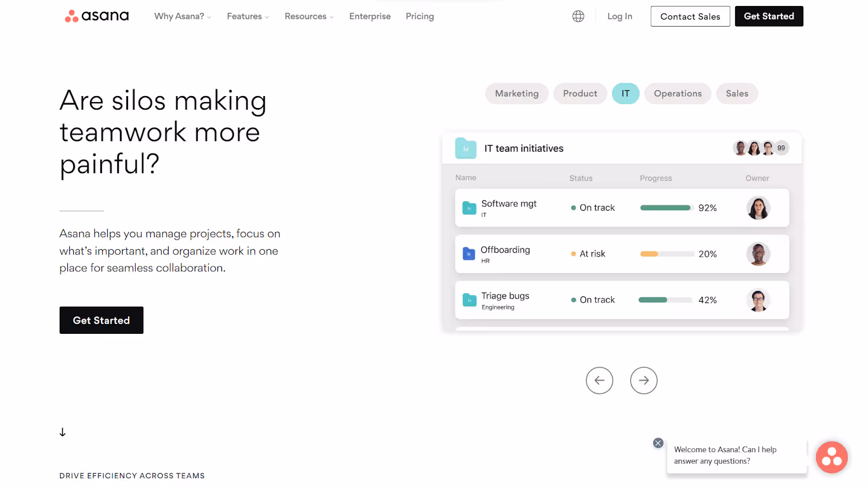Open the Enterprise page
This screenshot has width=868, height=488.
click(x=370, y=16)
